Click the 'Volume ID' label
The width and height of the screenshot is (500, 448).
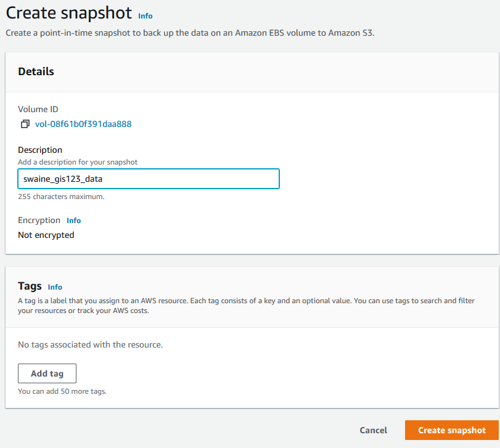point(38,109)
